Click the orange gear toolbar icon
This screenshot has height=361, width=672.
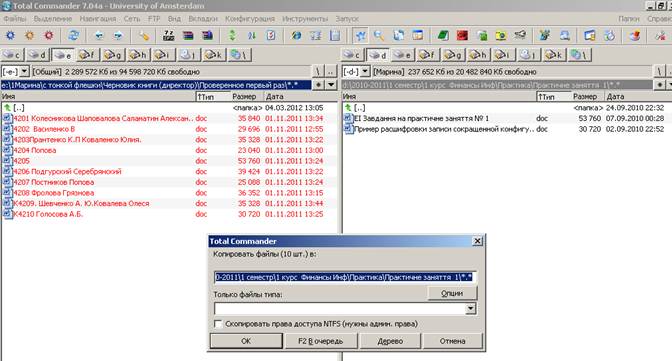point(29,36)
